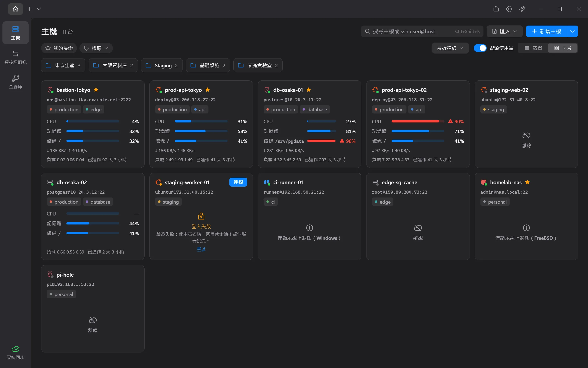Click prod-api-tokyo-02 CPU warning icon
The width and height of the screenshot is (588, 368).
450,121
